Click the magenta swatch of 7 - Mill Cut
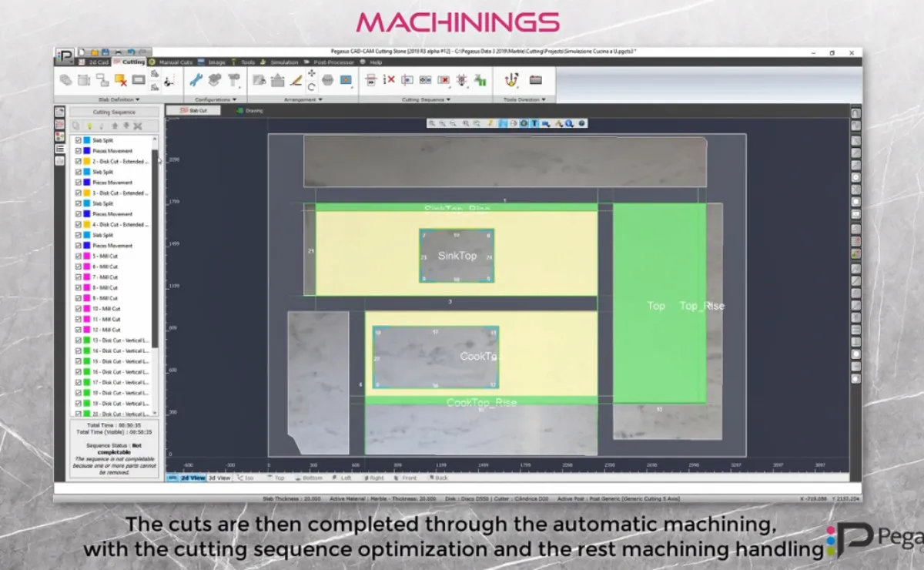Screen dimensions: 924x570 click(86, 277)
